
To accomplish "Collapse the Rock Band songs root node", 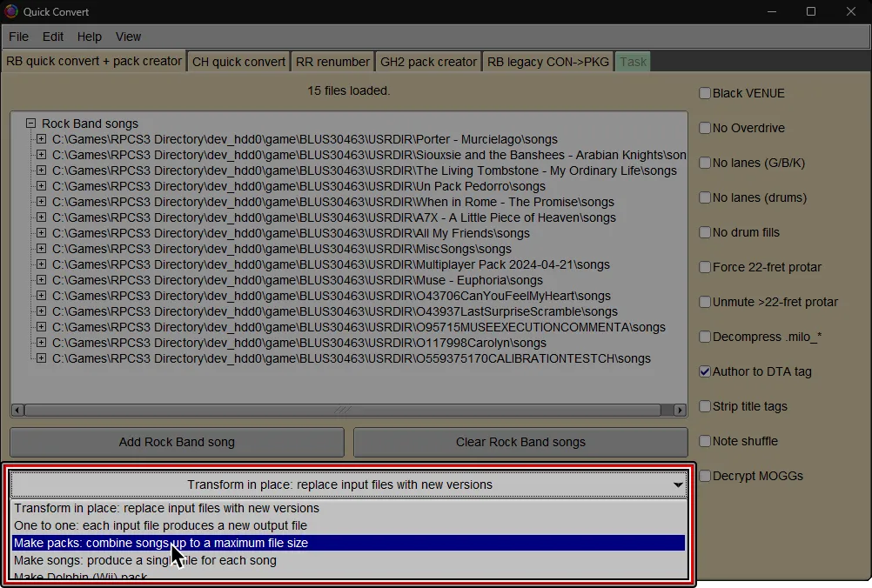I will pos(30,123).
